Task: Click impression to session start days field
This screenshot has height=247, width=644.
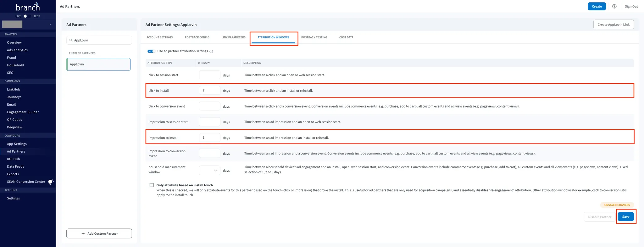Action: click(x=209, y=122)
